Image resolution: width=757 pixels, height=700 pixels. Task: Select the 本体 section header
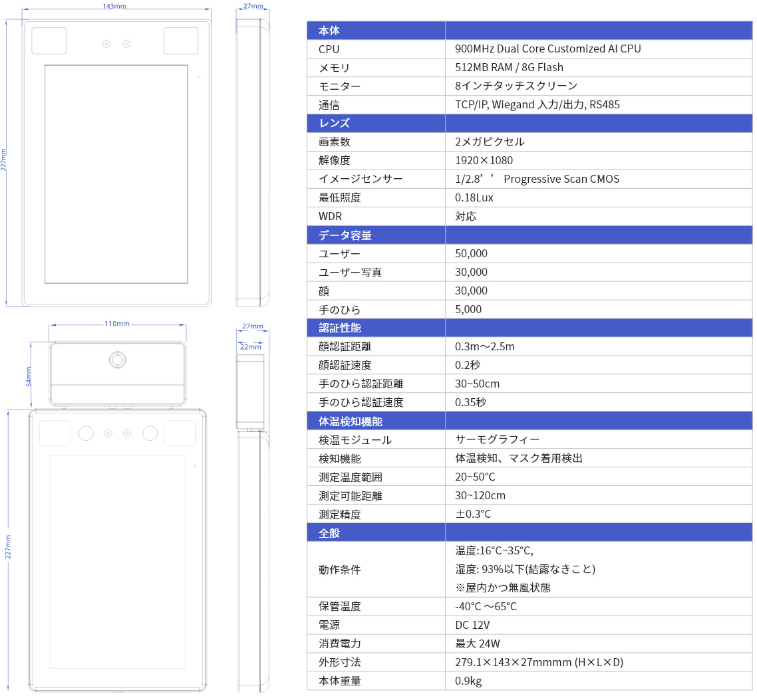click(x=329, y=31)
